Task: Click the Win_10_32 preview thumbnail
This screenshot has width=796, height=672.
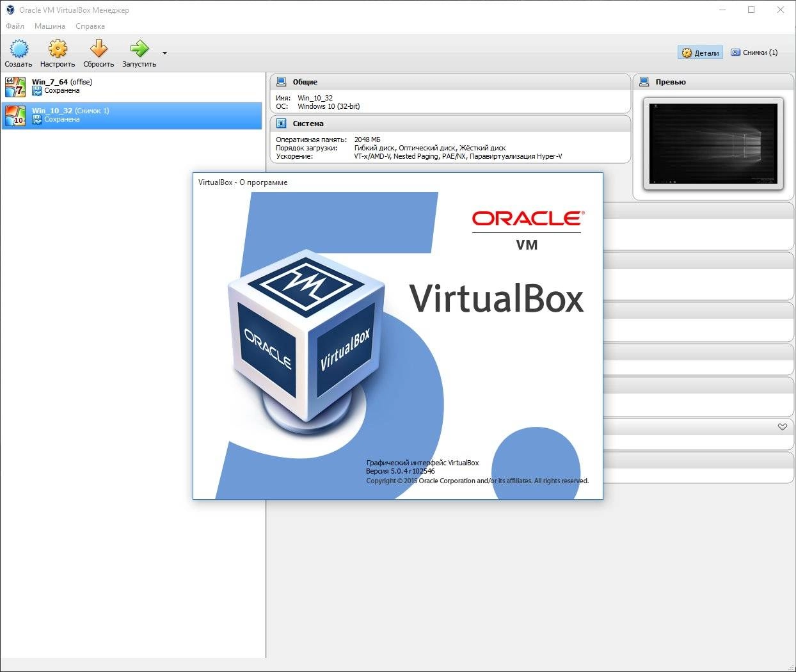Action: point(713,143)
